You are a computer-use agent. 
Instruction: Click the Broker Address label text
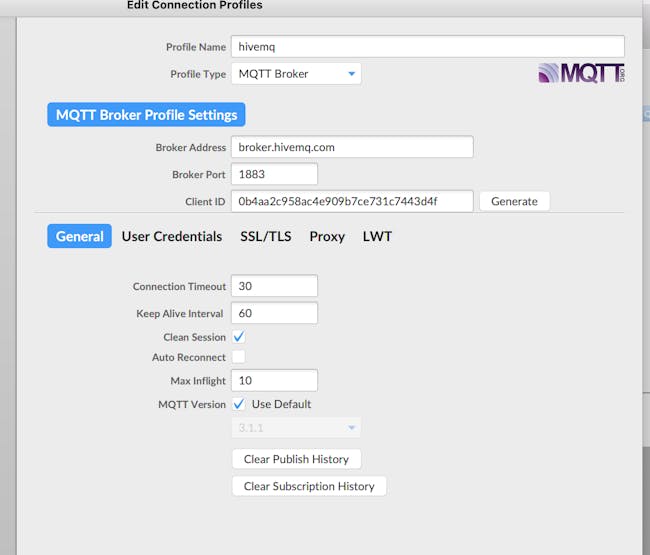(191, 148)
